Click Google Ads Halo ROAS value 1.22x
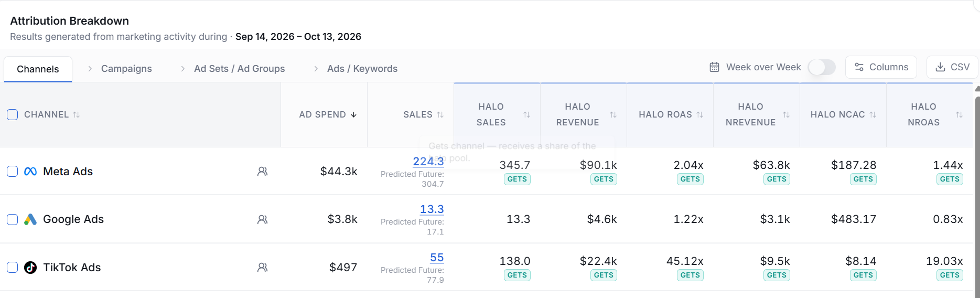The height and width of the screenshot is (298, 980). click(x=688, y=219)
